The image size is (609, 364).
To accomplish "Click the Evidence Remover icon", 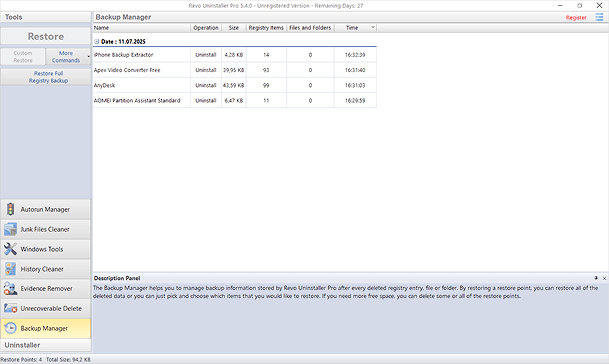I will (x=10, y=289).
